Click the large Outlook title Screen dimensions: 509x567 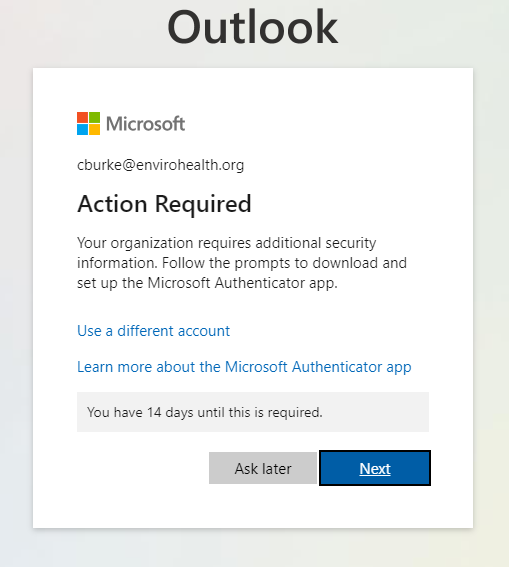point(253,27)
